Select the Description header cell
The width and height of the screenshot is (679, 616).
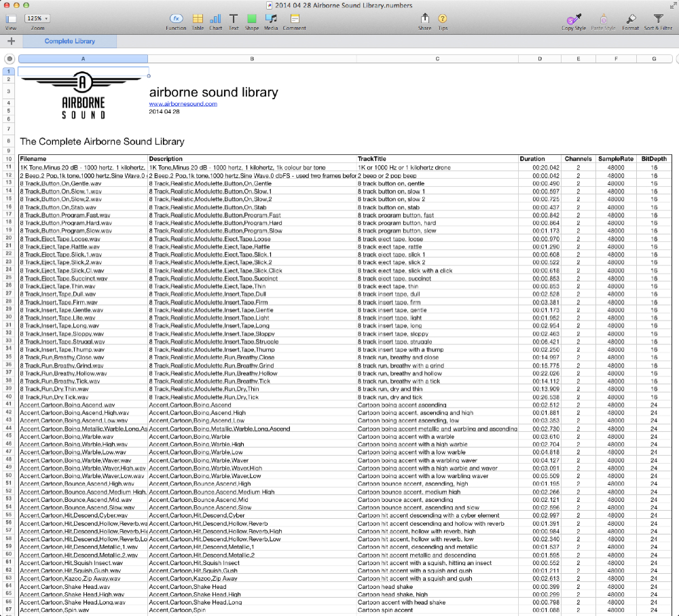pyautogui.click(x=252, y=159)
